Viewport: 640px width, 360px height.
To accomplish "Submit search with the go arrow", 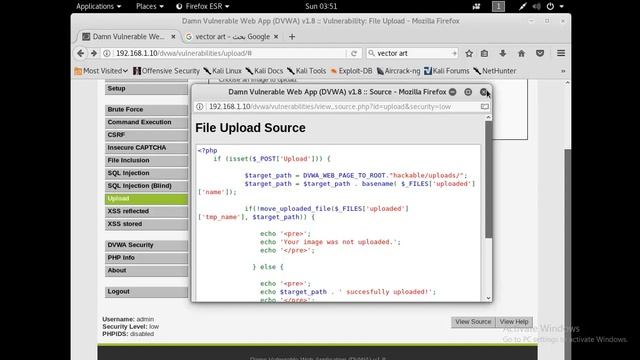I will coord(454,53).
